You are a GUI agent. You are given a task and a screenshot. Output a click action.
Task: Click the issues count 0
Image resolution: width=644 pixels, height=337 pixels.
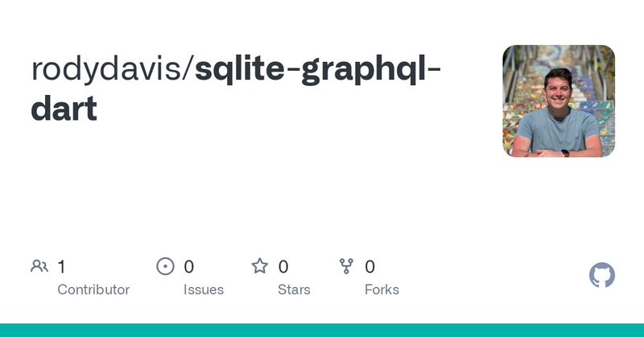click(x=189, y=267)
